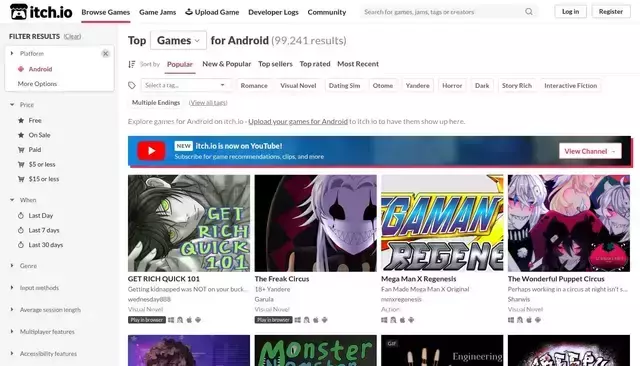
Task: Click the clock icon beside Last 30 days
Action: point(21,245)
